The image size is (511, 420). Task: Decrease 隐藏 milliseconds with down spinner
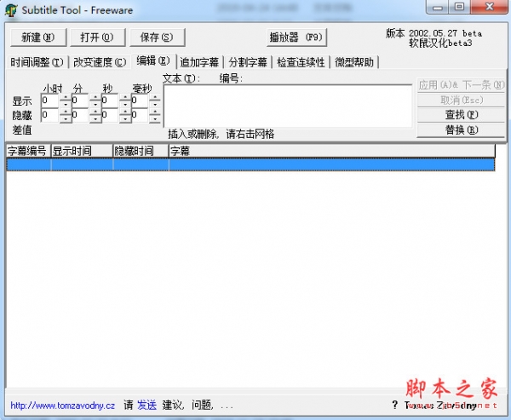pos(155,119)
